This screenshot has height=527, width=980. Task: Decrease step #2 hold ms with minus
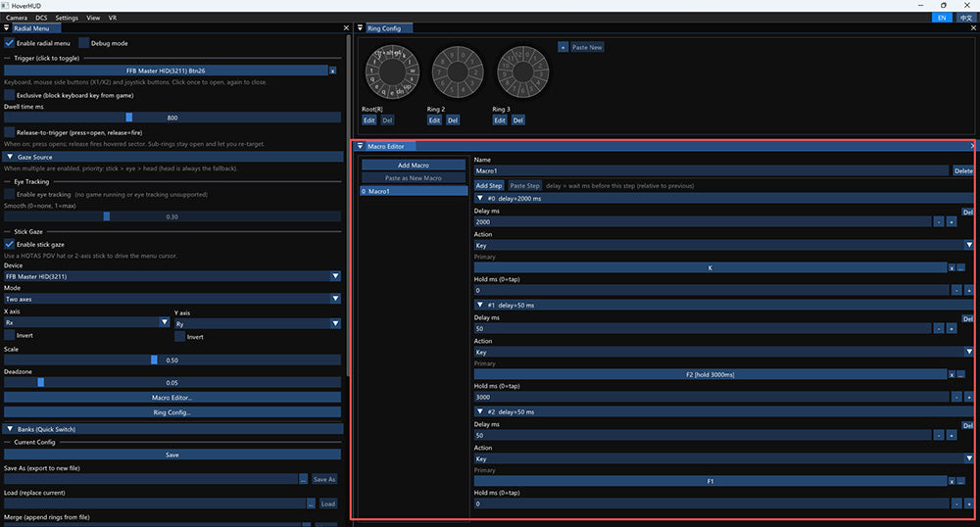(x=956, y=503)
